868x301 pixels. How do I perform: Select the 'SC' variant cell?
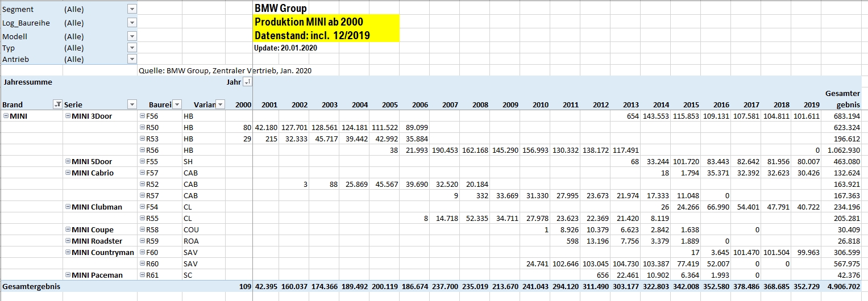(x=189, y=275)
